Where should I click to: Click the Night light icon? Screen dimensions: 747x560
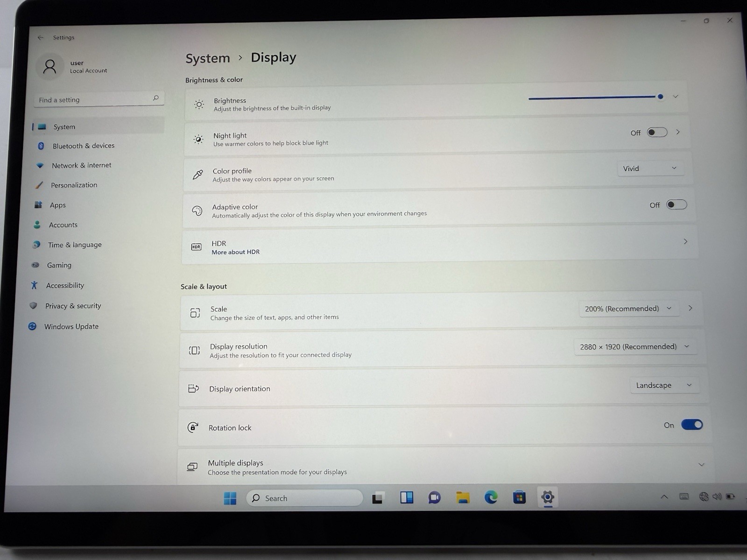click(198, 139)
